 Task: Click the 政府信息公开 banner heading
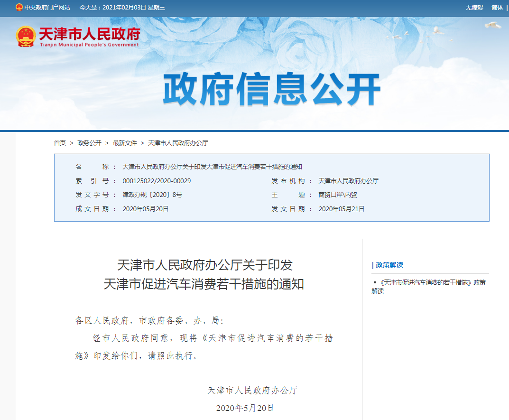click(x=272, y=90)
